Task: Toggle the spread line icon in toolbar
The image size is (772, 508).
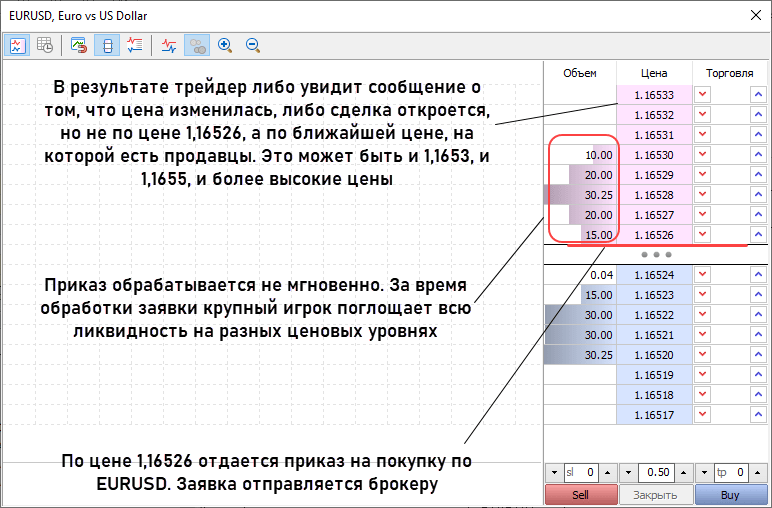Action: (169, 45)
